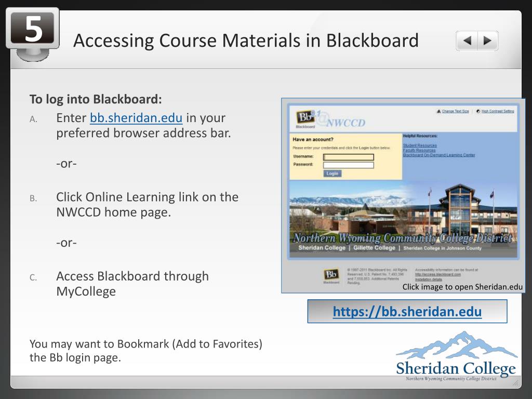Click the 'Have an account?' heading

pos(313,139)
